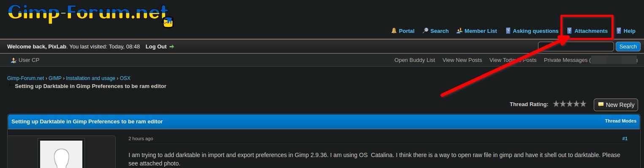Click the magnifier icon beside Search link
644x168 pixels.
pyautogui.click(x=425, y=31)
